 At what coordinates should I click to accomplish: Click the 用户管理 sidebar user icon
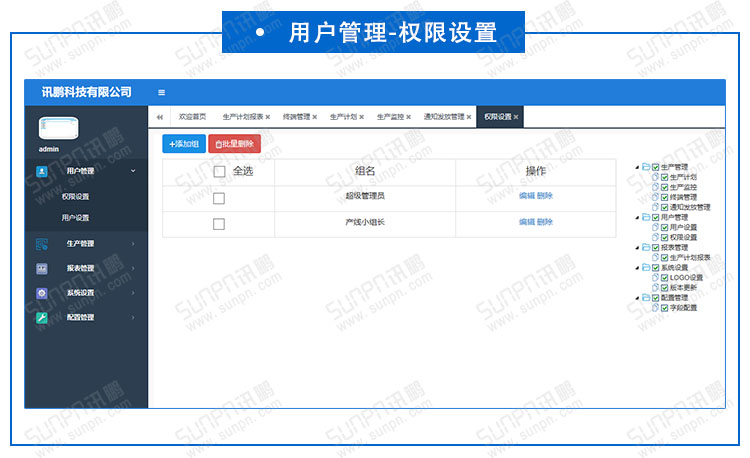[x=42, y=171]
